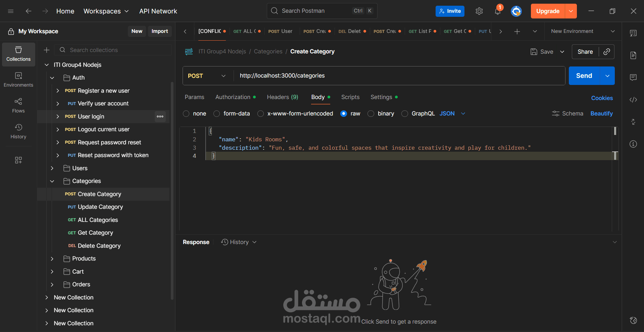Open a new request tab with plus
The image size is (644, 332).
click(517, 31)
